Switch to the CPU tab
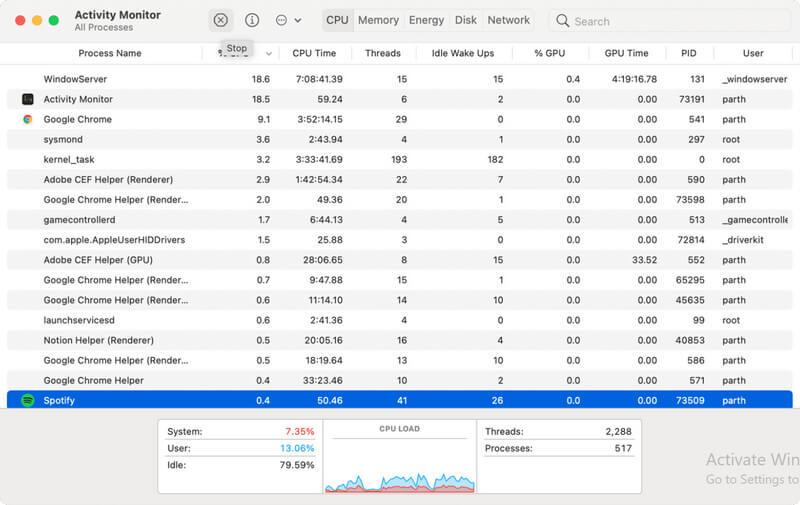The image size is (800, 505). 337,20
